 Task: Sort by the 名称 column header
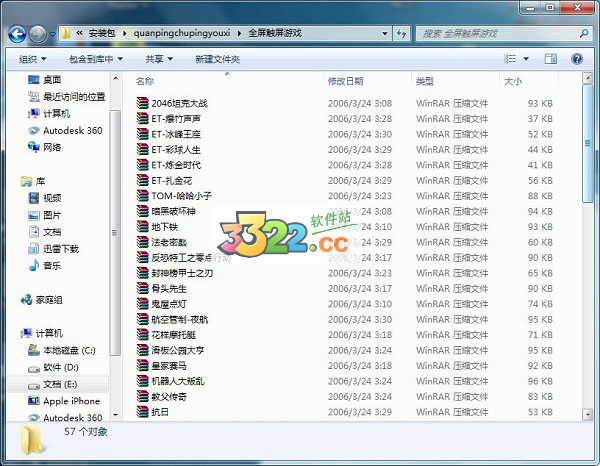tap(145, 81)
